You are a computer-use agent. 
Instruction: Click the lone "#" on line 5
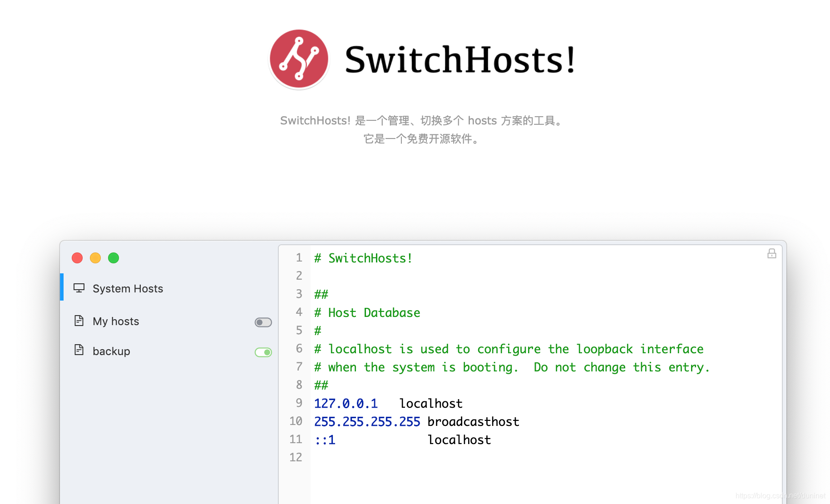(318, 331)
